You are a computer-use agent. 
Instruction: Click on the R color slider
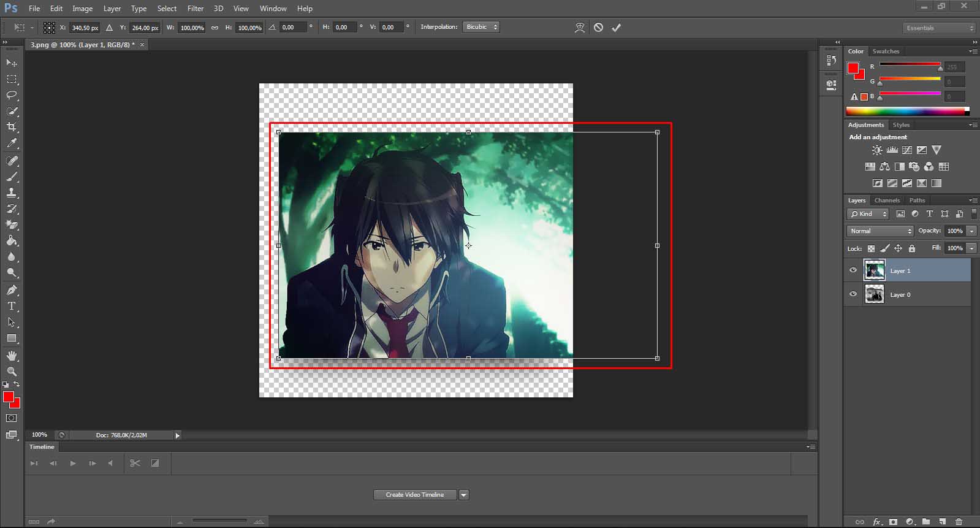coord(910,65)
